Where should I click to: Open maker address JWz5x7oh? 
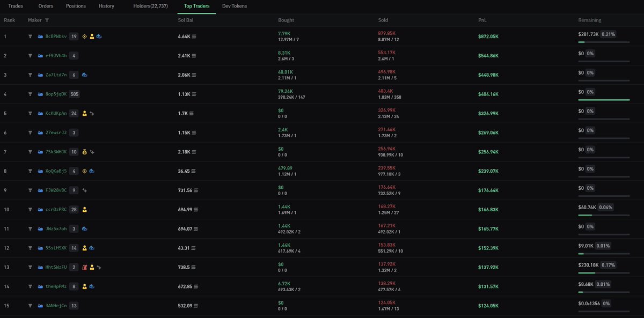click(x=56, y=229)
